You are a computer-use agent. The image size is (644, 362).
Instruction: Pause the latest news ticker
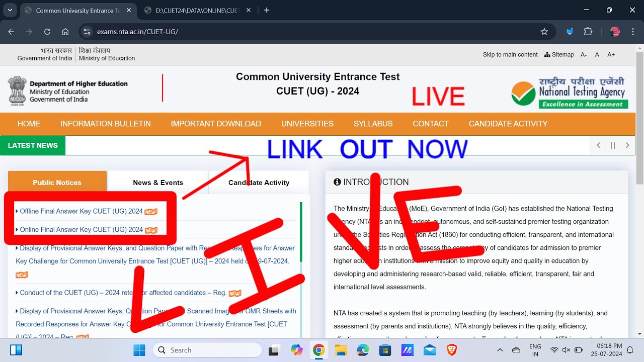613,145
